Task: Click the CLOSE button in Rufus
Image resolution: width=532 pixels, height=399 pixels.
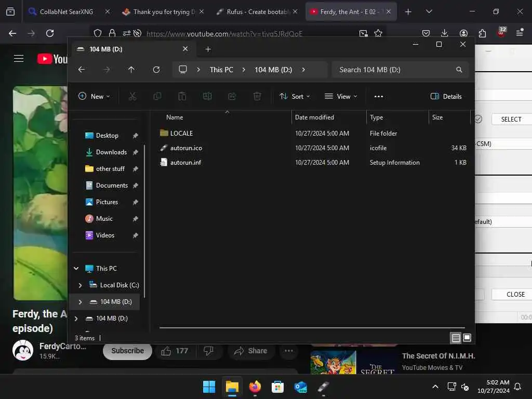Action: coord(511,295)
